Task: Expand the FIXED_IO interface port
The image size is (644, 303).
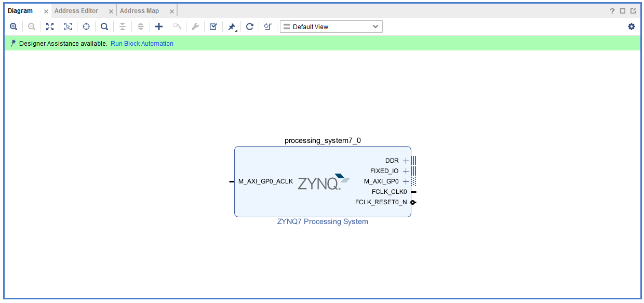Action: point(406,171)
